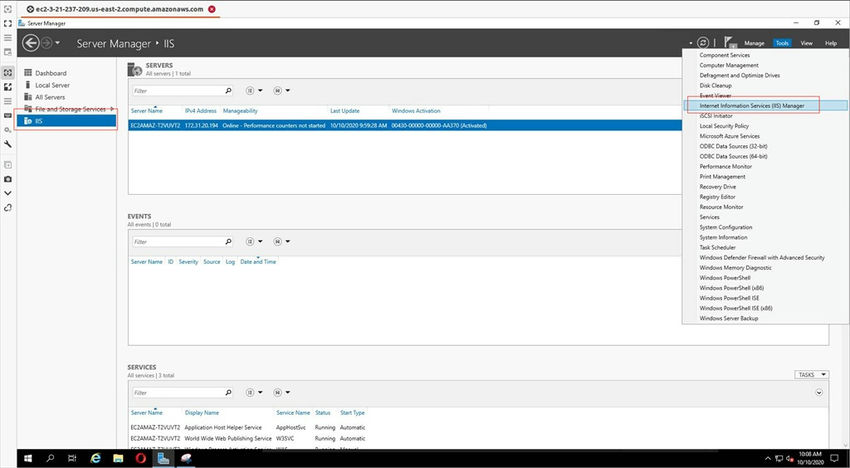Open Computer Management from Tools menu

729,65
